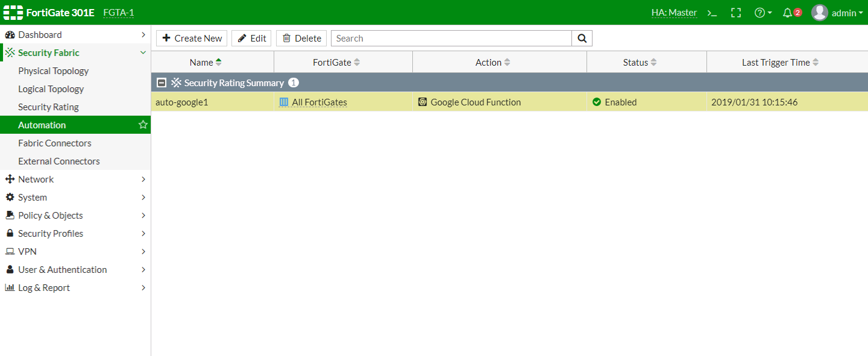
Task: Toggle fullscreen mode icon
Action: pos(735,13)
